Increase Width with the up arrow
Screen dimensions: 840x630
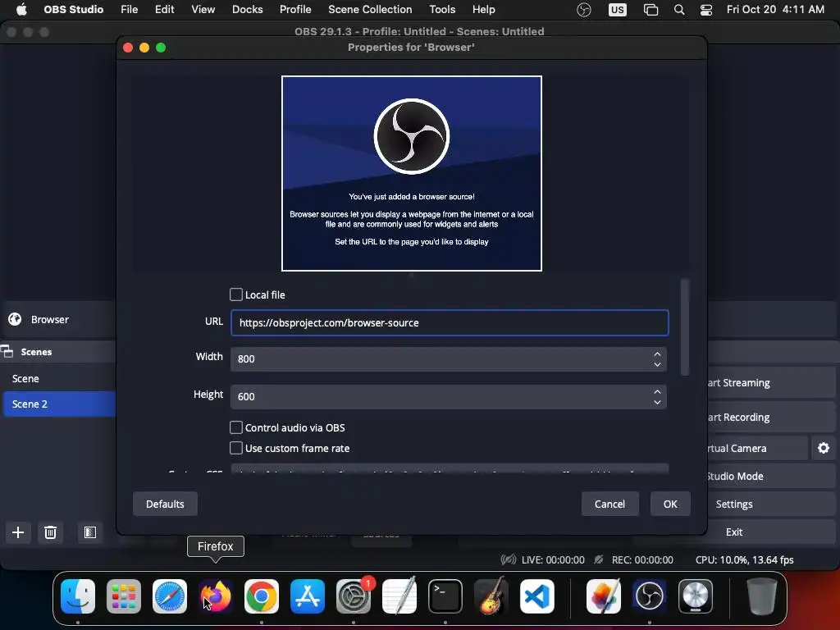pos(657,354)
